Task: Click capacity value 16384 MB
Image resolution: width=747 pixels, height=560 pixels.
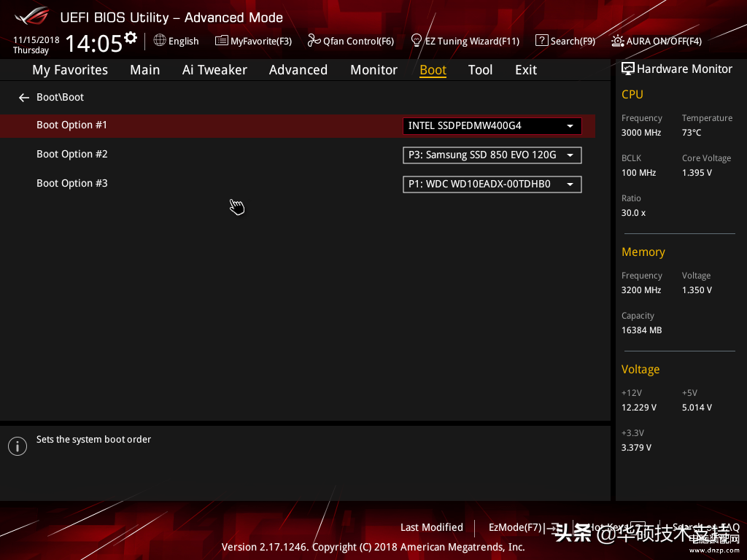Action: (x=641, y=330)
